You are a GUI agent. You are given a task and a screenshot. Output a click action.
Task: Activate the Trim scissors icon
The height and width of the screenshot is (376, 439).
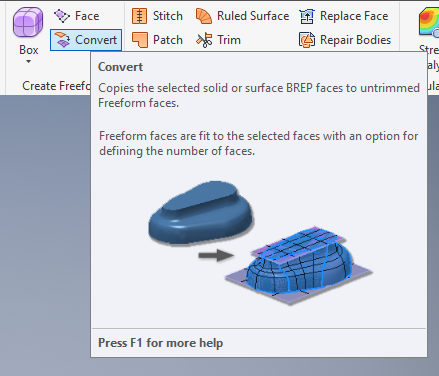pos(204,40)
